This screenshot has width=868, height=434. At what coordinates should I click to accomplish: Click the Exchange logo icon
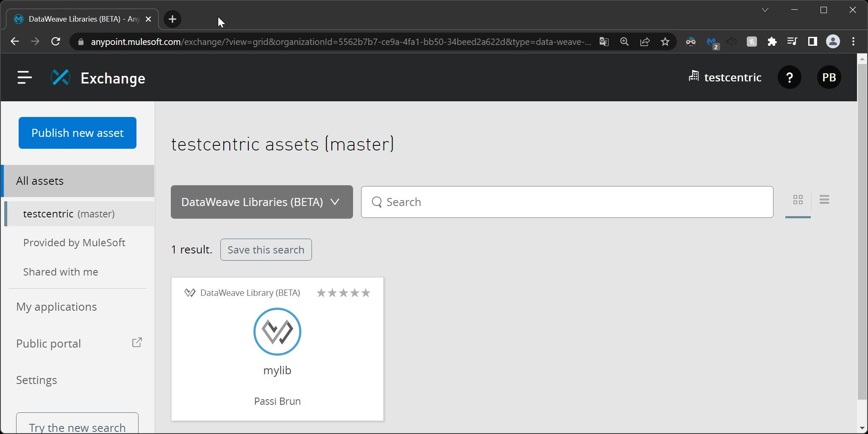click(x=61, y=78)
